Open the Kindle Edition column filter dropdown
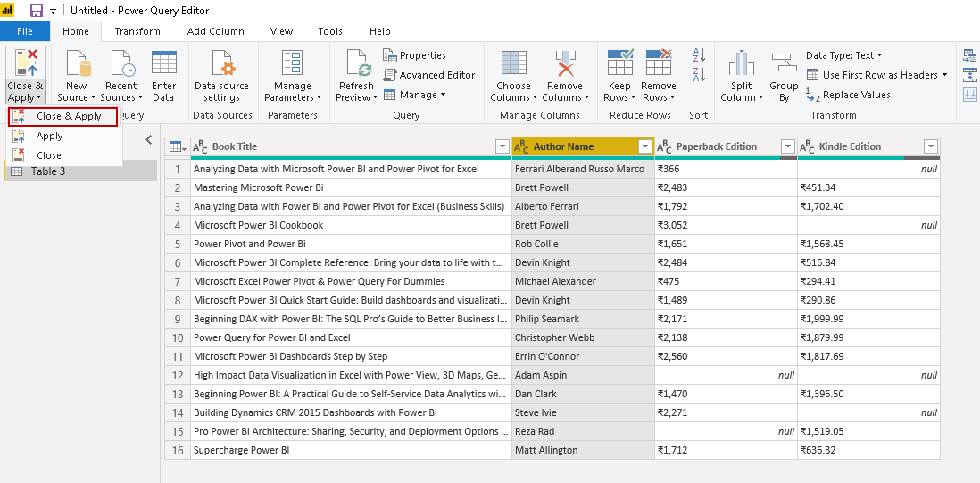The height and width of the screenshot is (483, 980). click(x=930, y=146)
